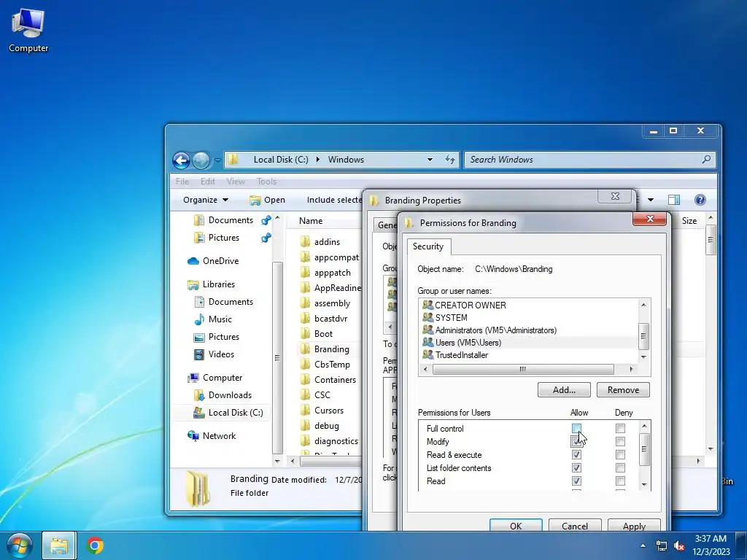
Task: Select the assembly folder icon
Action: 306,303
